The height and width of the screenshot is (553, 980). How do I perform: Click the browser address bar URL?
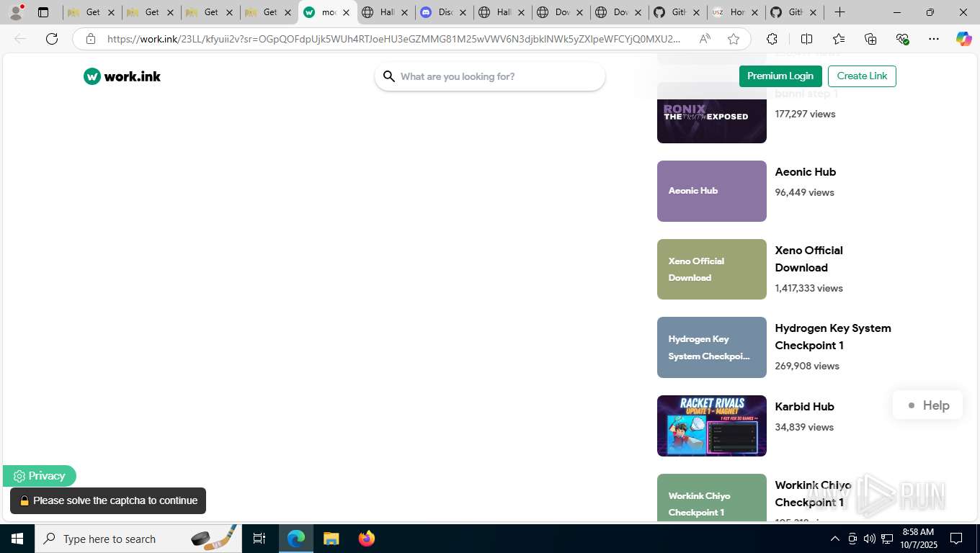pos(393,39)
